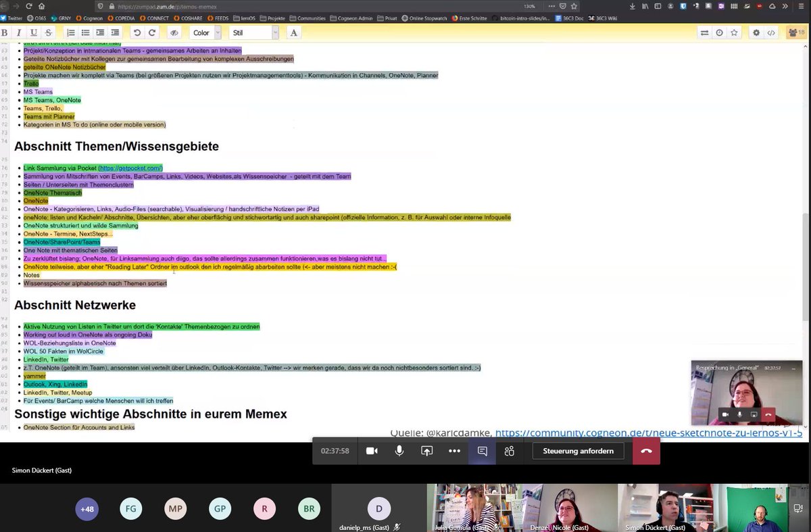The image size is (811, 532).
Task: Toggle the authorship colors eye icon
Action: coord(174,32)
